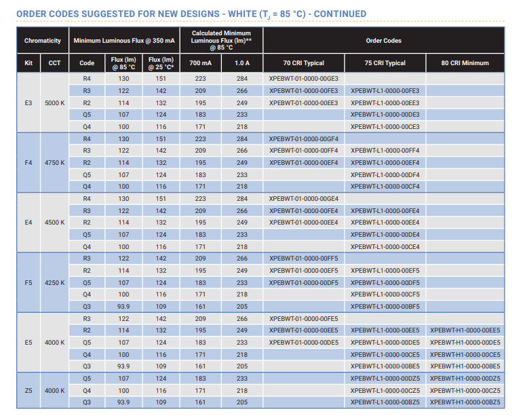Select the 4250 K CCT cell
Image resolution: width=525 pixels, height=420 pixels.
(54, 283)
